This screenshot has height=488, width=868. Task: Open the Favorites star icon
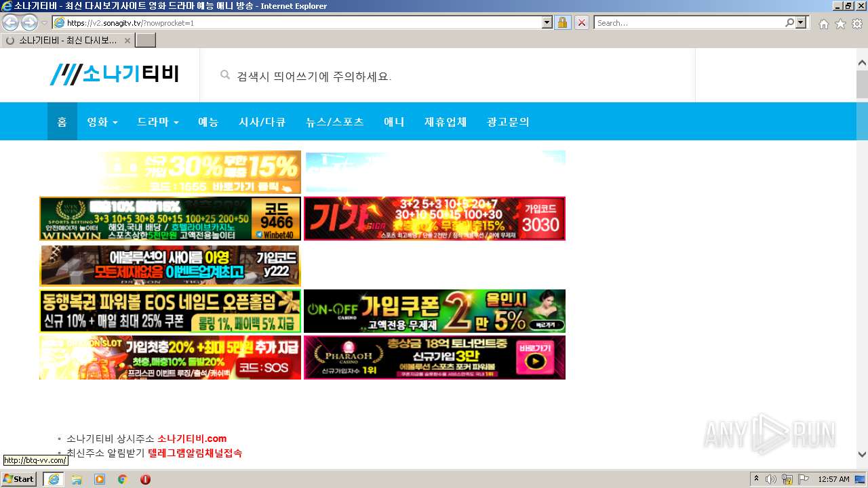pos(840,23)
